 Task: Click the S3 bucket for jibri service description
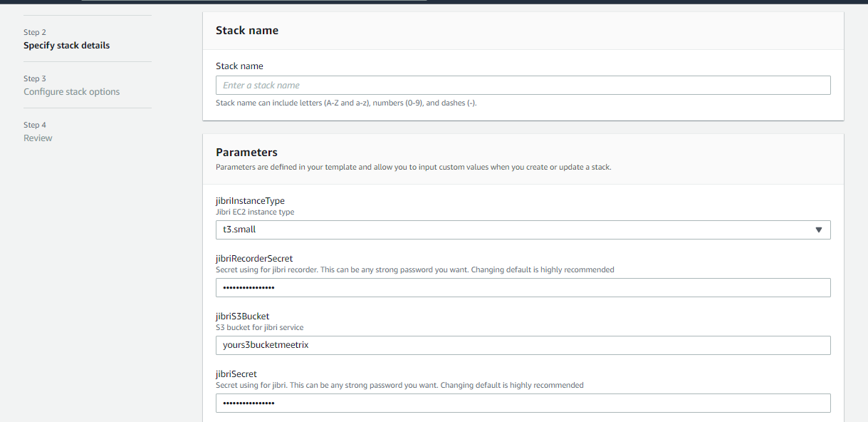click(260, 327)
